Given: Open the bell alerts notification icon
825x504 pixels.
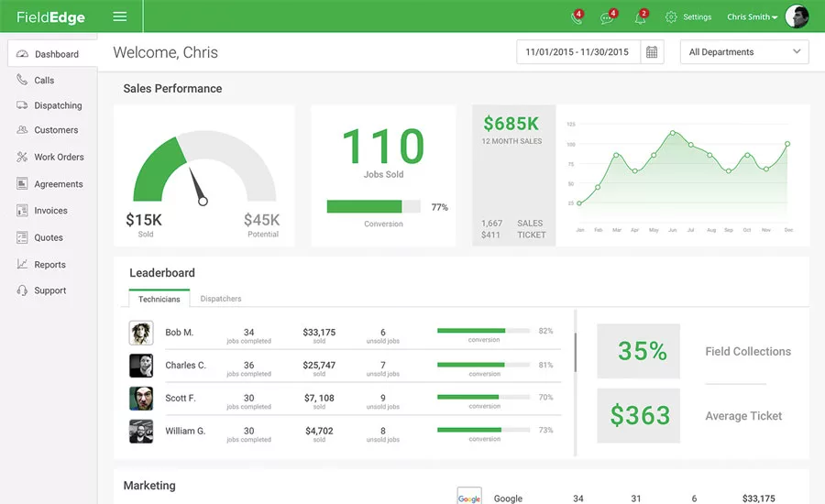Looking at the screenshot, I should pyautogui.click(x=641, y=17).
